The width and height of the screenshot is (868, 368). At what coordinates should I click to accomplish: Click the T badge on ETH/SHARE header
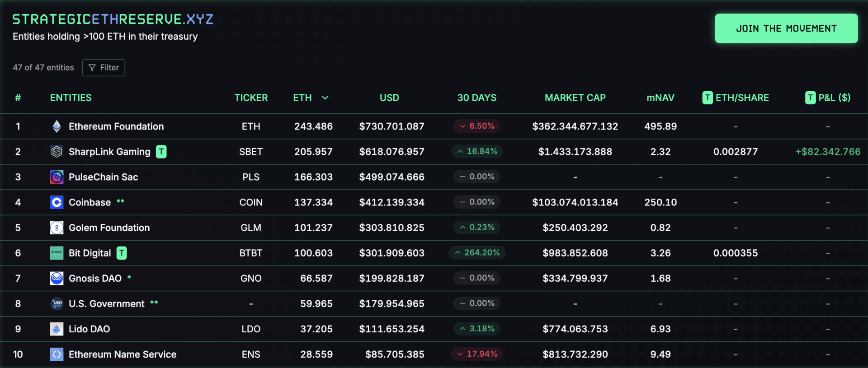coord(708,98)
